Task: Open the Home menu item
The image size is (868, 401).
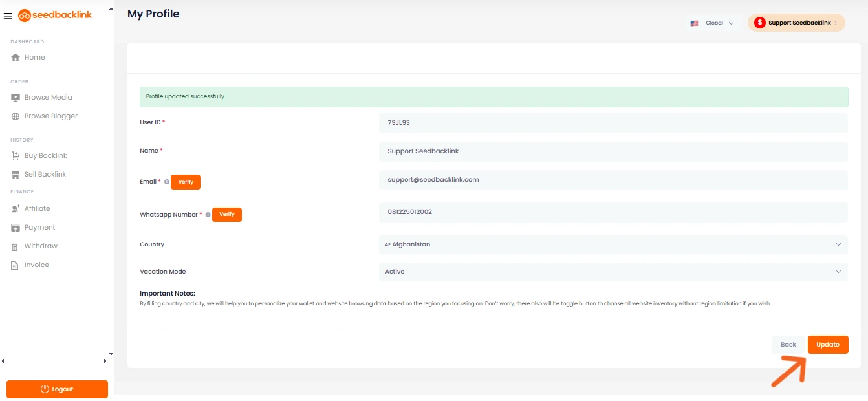Action: pos(35,58)
